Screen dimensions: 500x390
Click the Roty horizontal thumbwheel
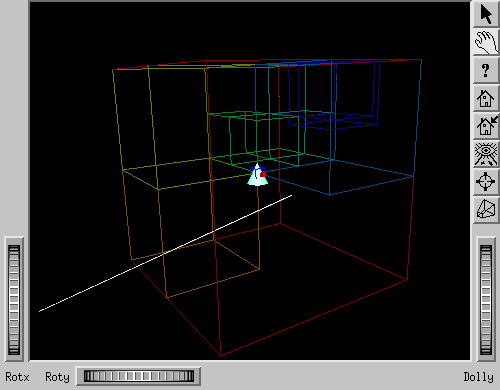[x=138, y=376]
